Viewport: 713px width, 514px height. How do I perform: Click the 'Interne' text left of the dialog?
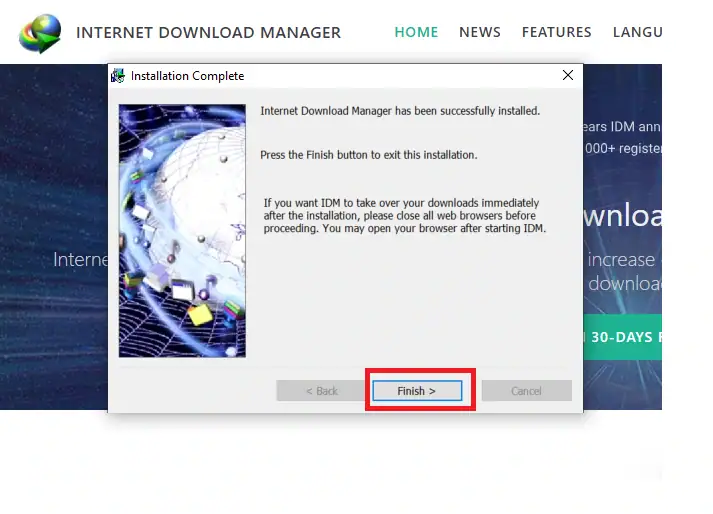pos(80,260)
